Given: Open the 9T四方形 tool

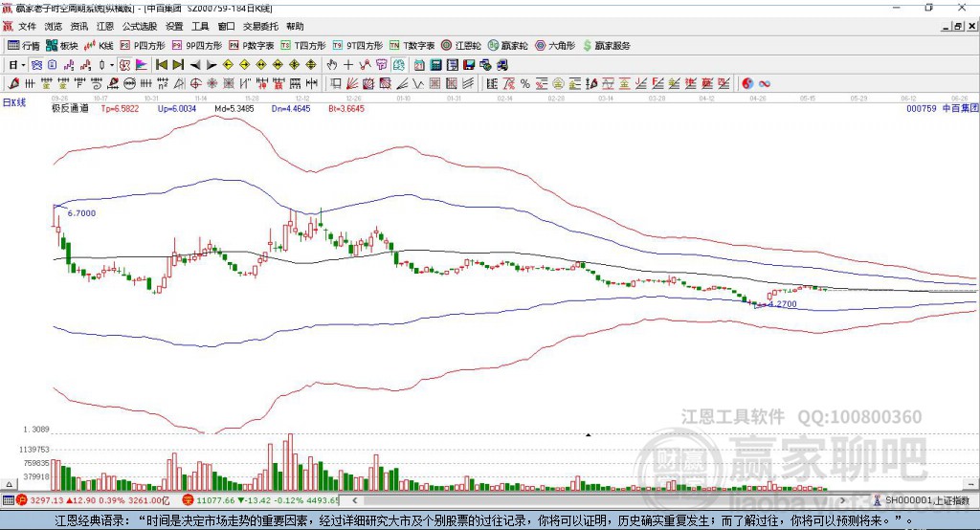Looking at the screenshot, I should pos(358,46).
